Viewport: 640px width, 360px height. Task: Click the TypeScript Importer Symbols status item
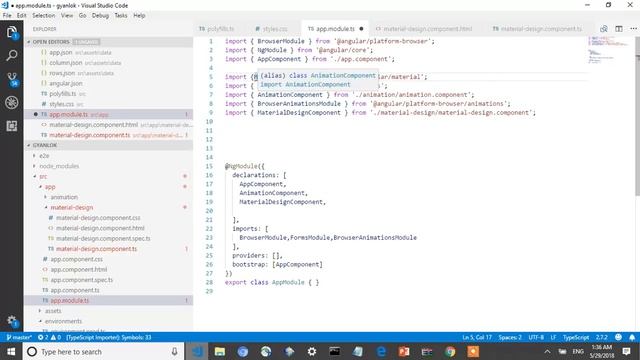(109, 337)
